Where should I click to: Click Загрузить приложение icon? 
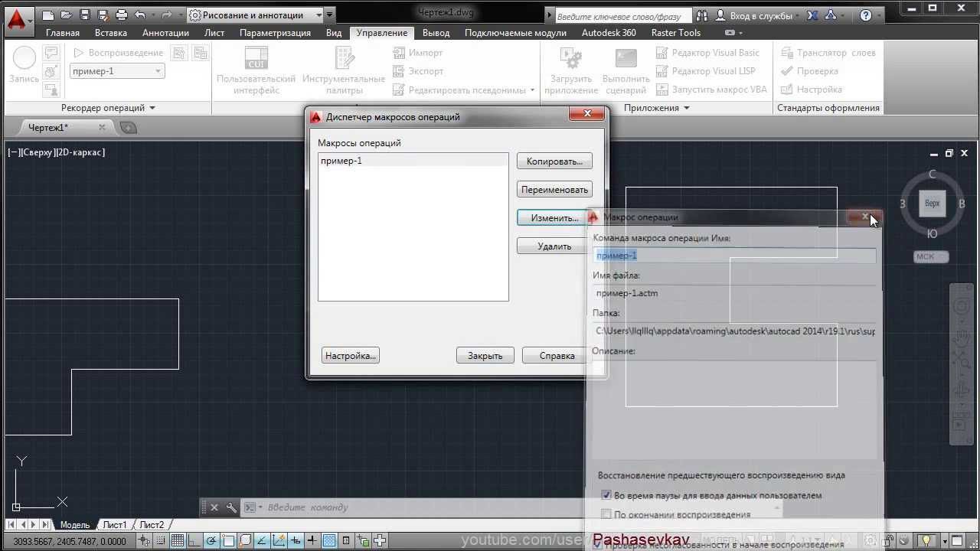[x=571, y=59]
